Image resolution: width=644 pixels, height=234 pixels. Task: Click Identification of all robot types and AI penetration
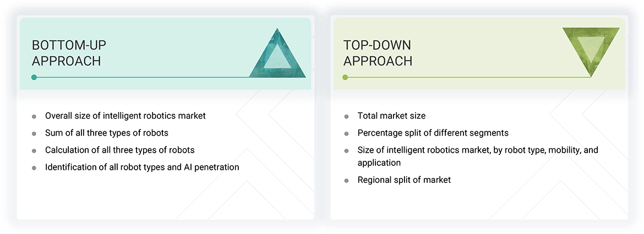[x=142, y=167]
